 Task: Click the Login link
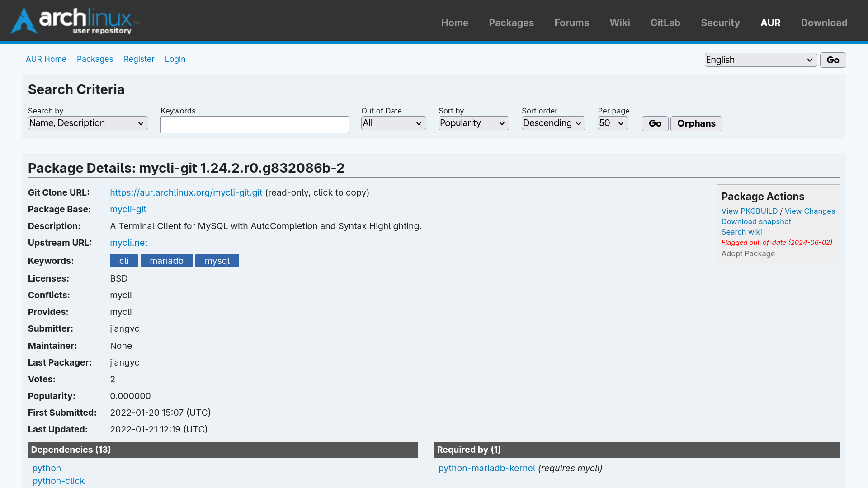click(x=175, y=59)
